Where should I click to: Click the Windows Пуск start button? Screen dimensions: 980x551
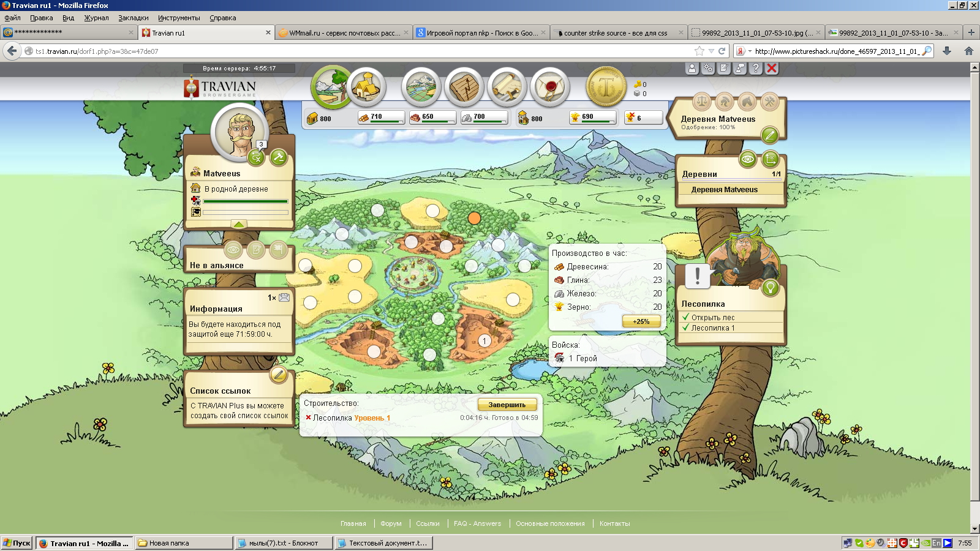coord(17,543)
